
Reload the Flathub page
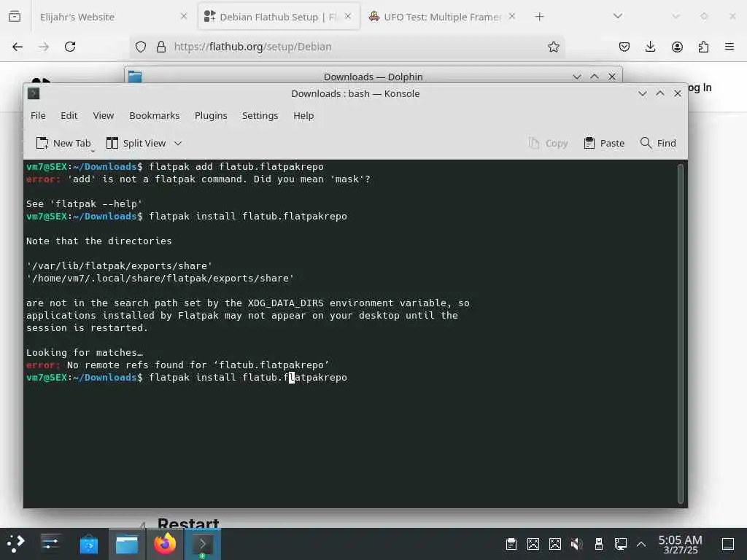(x=70, y=47)
